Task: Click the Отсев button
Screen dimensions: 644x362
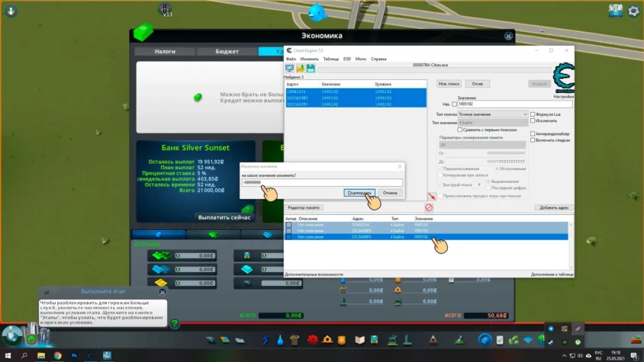Action: coord(477,84)
